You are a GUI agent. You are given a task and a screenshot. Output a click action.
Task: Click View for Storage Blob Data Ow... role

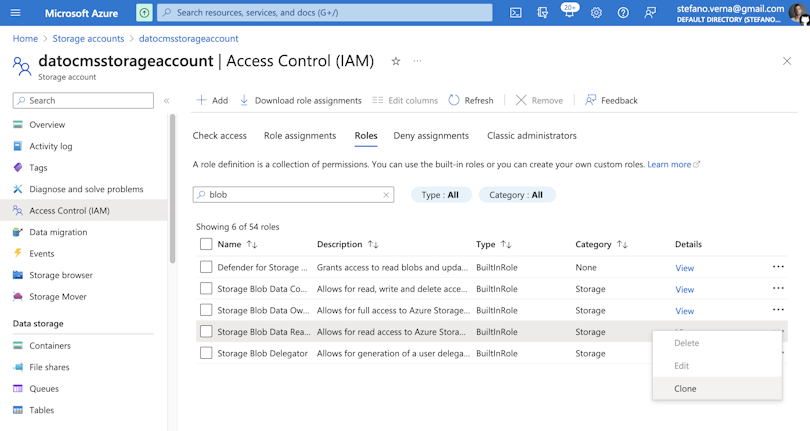(684, 311)
